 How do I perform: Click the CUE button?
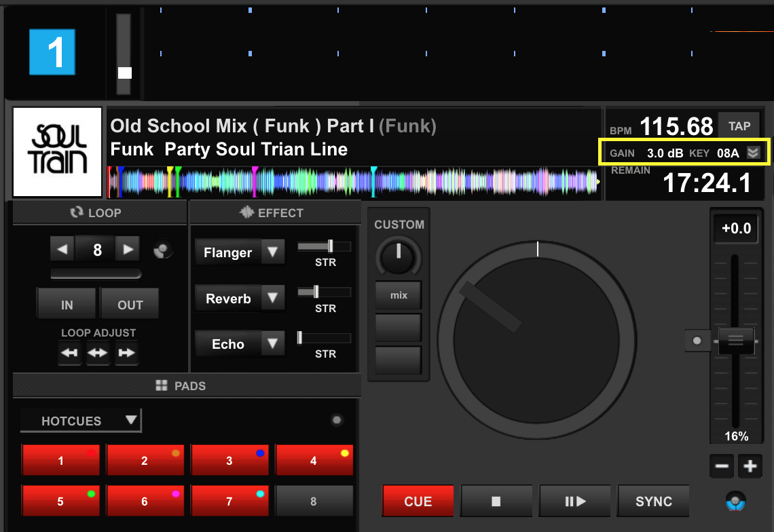[418, 501]
